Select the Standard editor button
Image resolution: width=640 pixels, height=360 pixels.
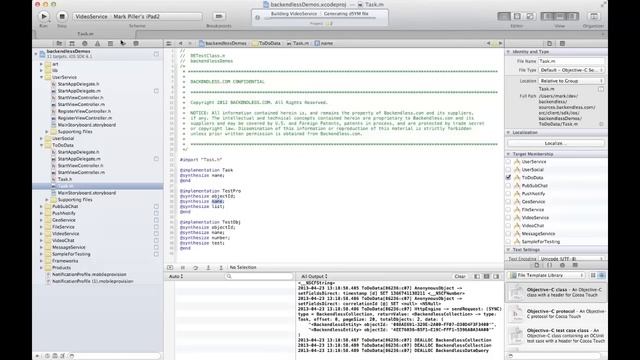504,16
